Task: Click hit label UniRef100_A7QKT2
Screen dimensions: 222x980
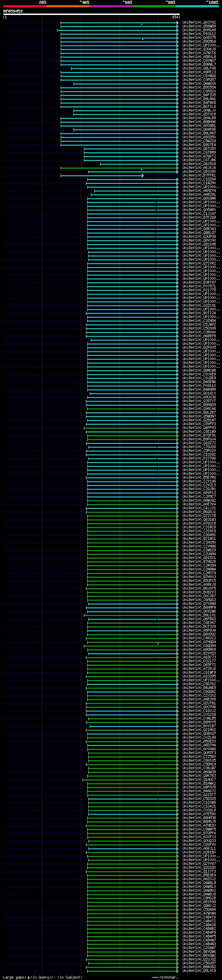Action: click(x=199, y=156)
